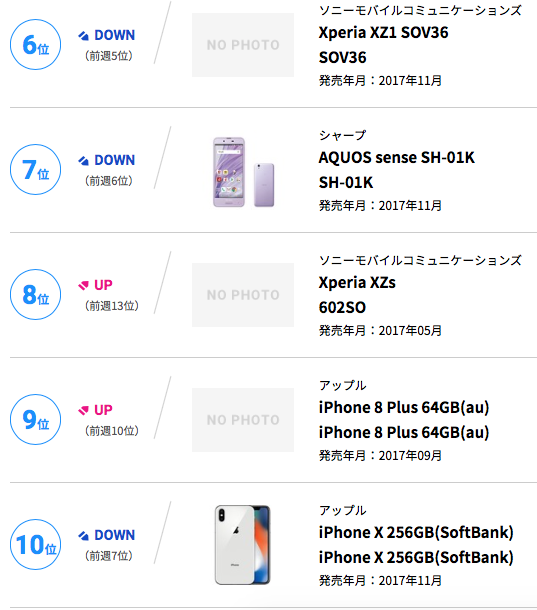
Task: Open the iPhone 8 Plus 64GB(au) title
Action: 404,408
